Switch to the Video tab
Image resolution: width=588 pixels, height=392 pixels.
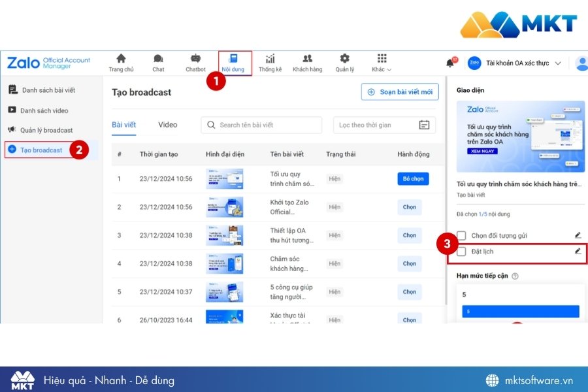coord(167,125)
